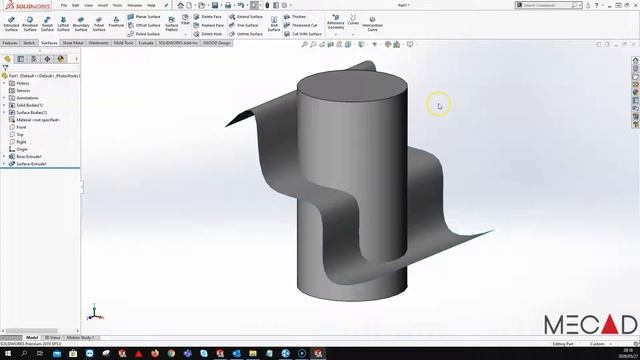This screenshot has height=360, width=640.
Task: Switch to the Sheet Metal tab
Action: click(x=73, y=43)
